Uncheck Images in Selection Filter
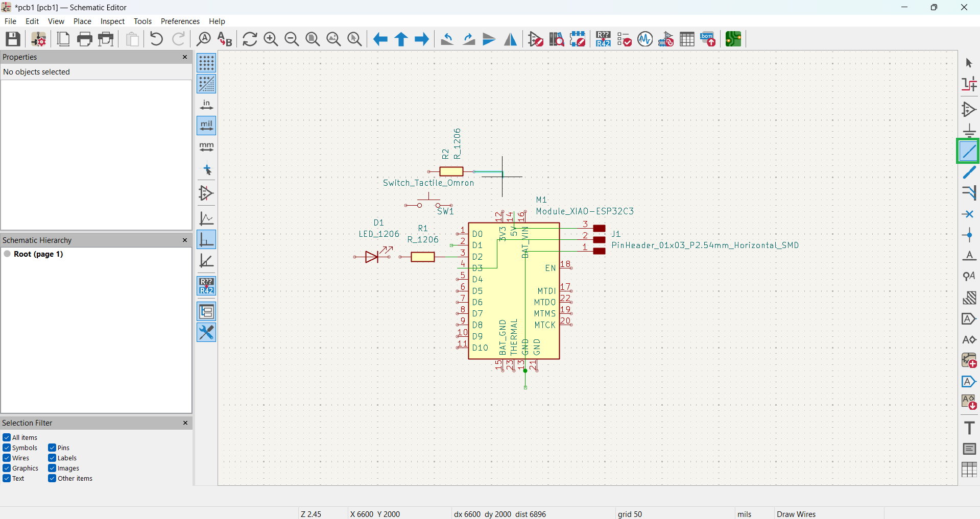 point(52,468)
